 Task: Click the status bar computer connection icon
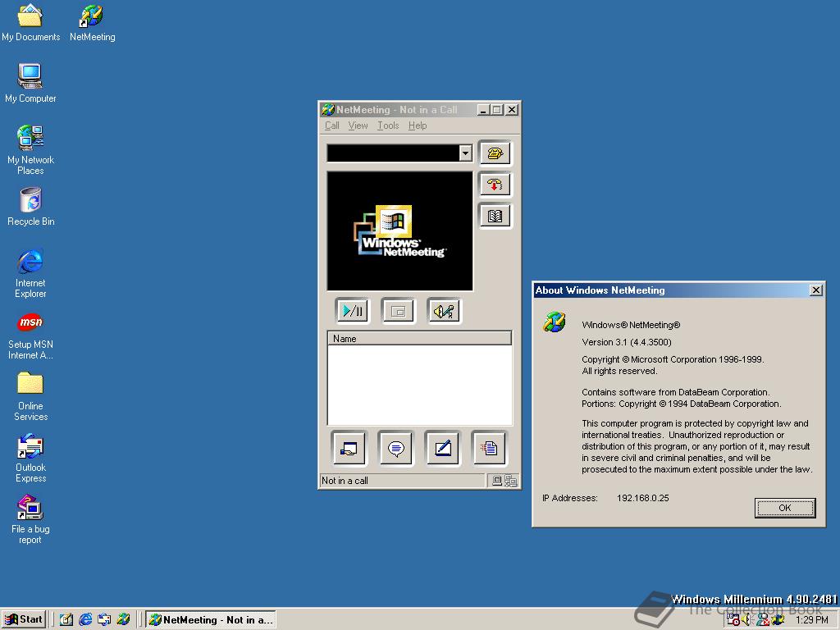pos(497,481)
